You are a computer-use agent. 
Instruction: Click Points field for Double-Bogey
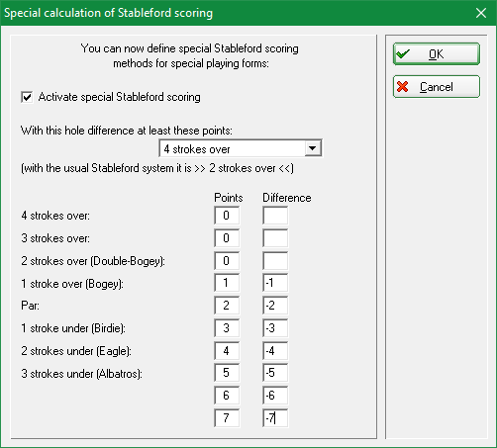pos(227,261)
